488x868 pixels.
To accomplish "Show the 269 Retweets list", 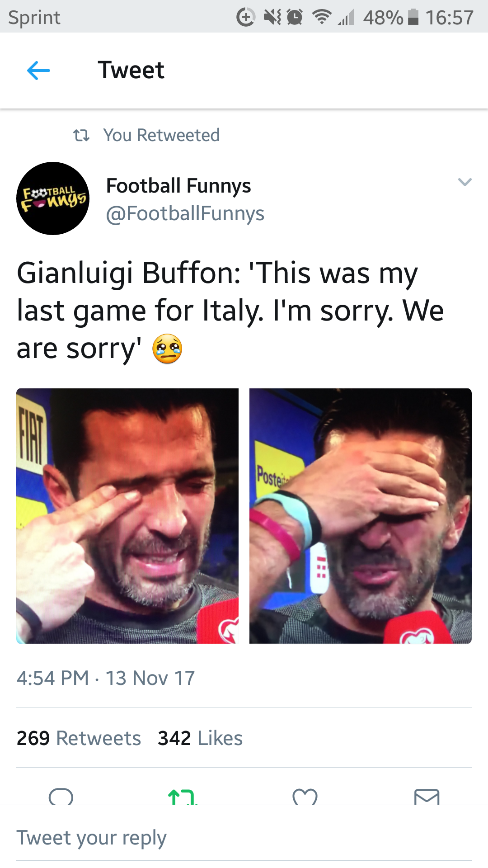I will point(79,738).
